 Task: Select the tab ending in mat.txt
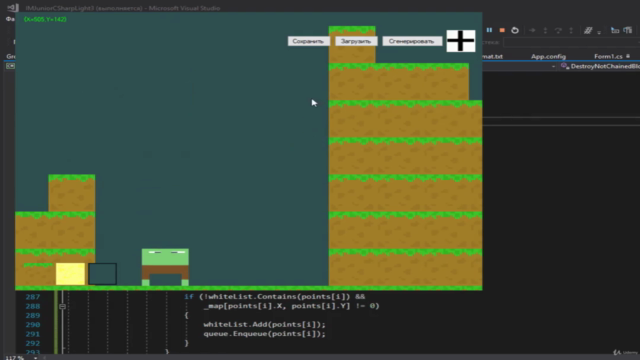(x=492, y=56)
